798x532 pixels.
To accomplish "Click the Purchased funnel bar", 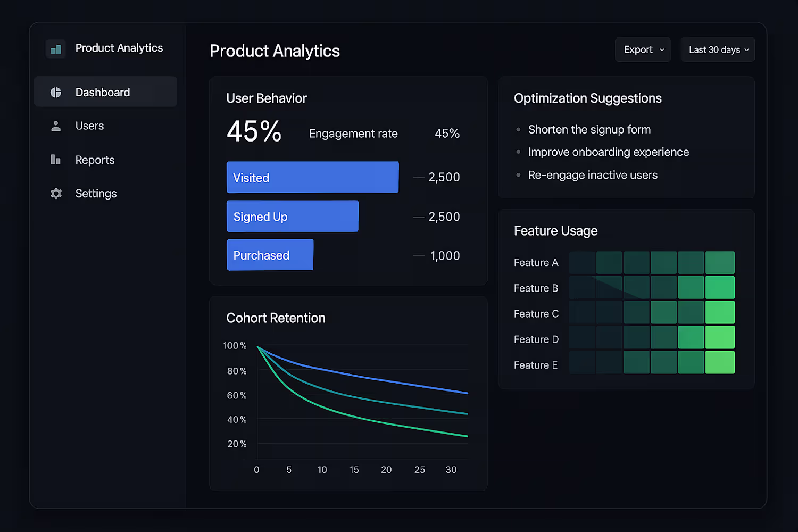I will 270,255.
